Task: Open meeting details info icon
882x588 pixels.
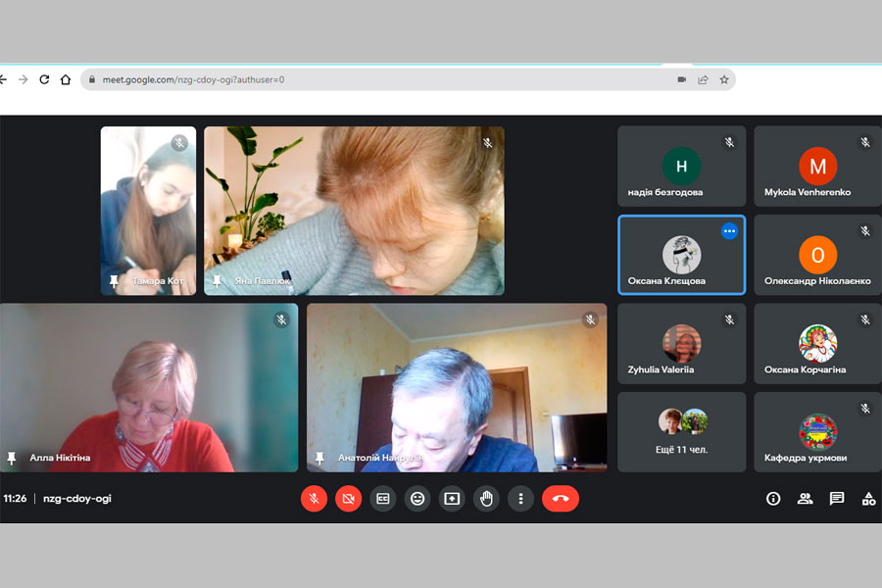Action: click(773, 499)
